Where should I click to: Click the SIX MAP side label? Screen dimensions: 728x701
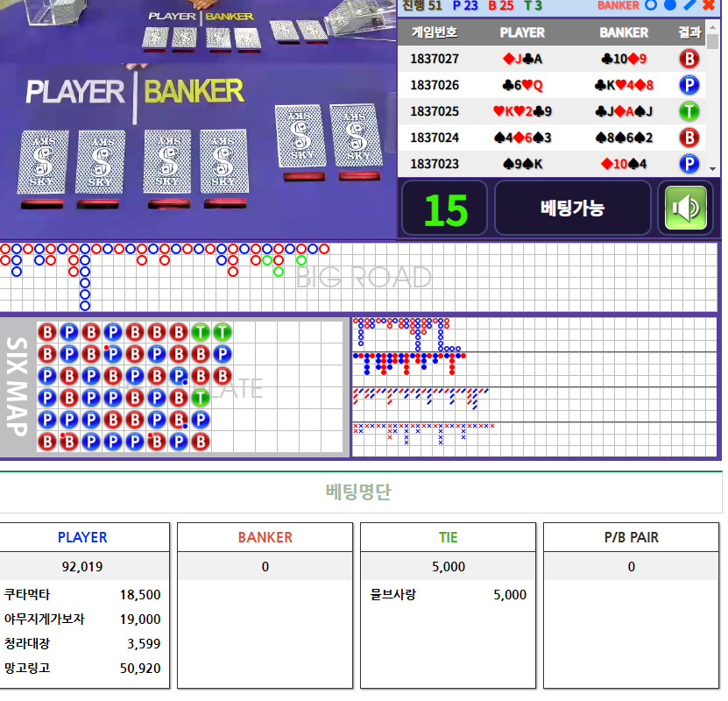18,386
